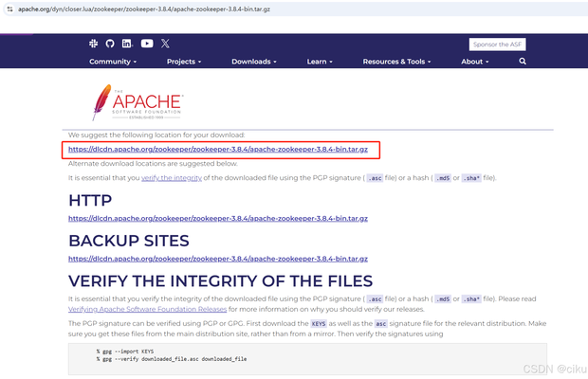
Task: Expand the About dropdown
Action: (474, 62)
